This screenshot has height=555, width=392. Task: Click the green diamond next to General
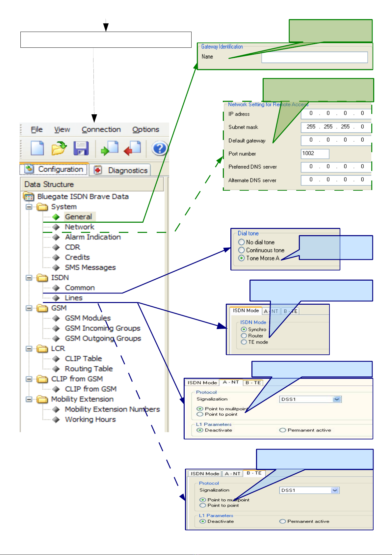pos(56,217)
